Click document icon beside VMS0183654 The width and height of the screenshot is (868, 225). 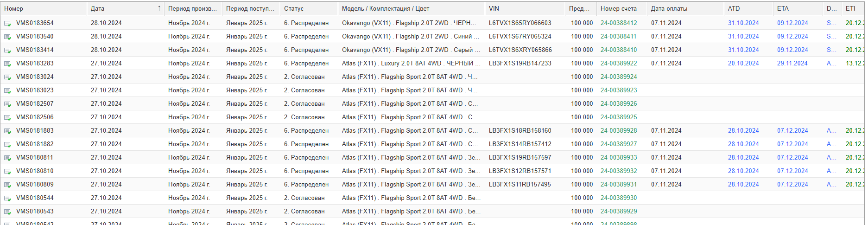pyautogui.click(x=8, y=23)
